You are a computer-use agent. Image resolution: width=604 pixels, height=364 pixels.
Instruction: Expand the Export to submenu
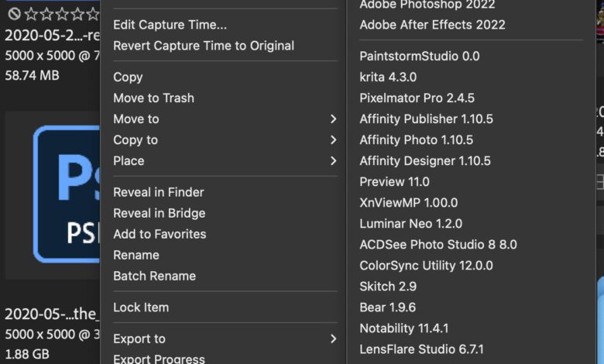click(333, 339)
